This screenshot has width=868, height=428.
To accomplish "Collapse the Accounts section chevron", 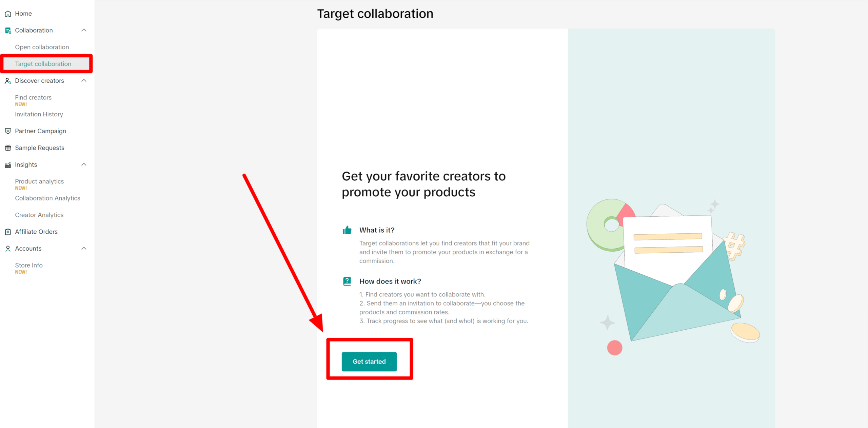I will pyautogui.click(x=84, y=248).
